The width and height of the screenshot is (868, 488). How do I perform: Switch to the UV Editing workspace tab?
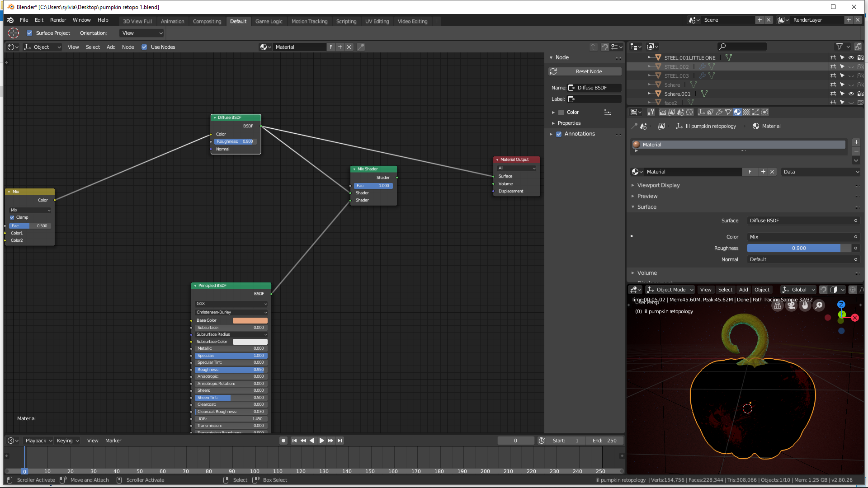(x=377, y=21)
